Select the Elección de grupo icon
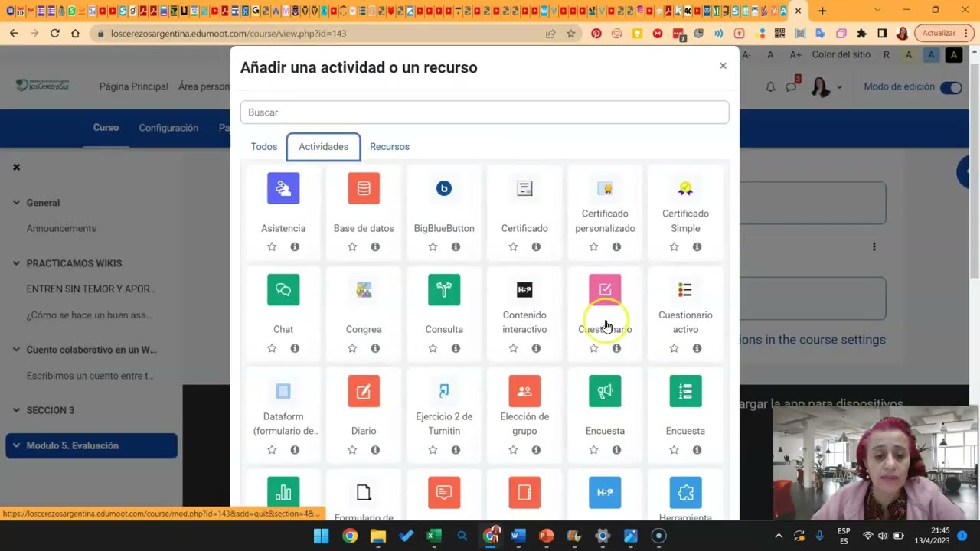The height and width of the screenshot is (551, 980). (524, 391)
